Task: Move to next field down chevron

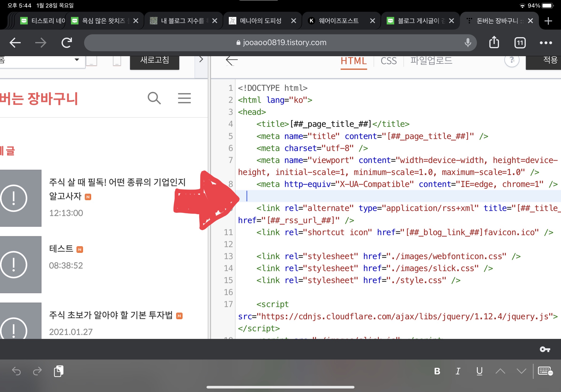Action: 522,371
